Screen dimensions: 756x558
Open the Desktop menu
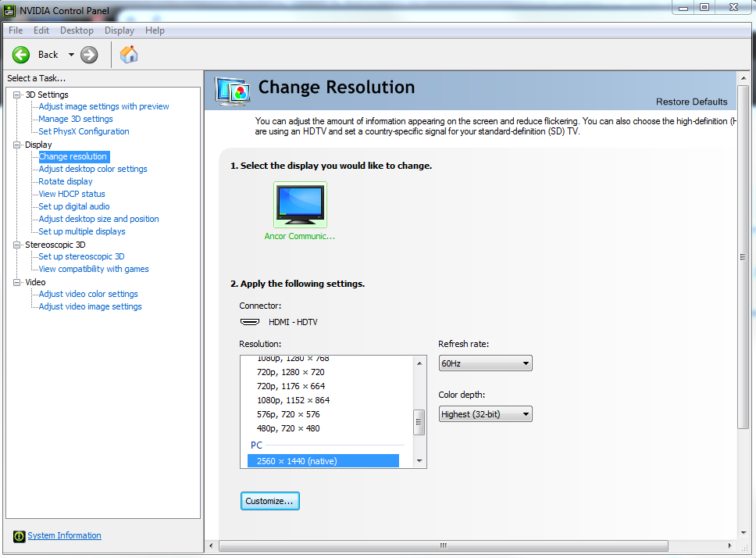coord(77,30)
